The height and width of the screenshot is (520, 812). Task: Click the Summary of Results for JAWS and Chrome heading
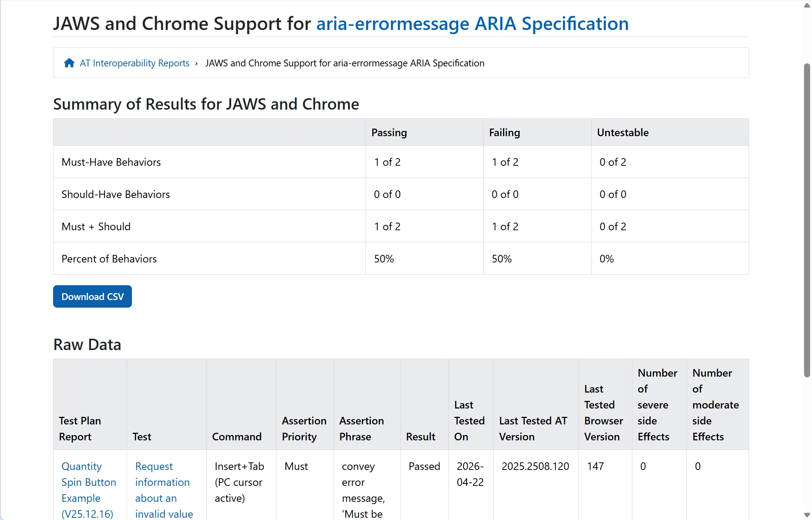click(206, 104)
